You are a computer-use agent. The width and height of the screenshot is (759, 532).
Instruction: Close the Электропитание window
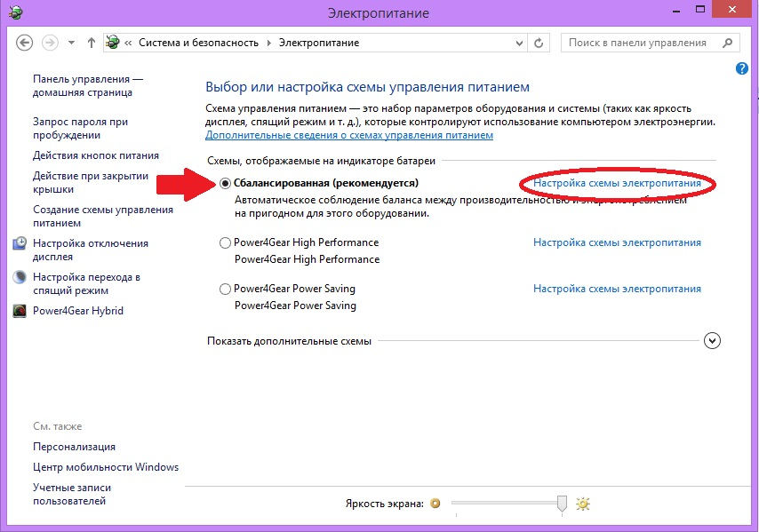(x=732, y=10)
